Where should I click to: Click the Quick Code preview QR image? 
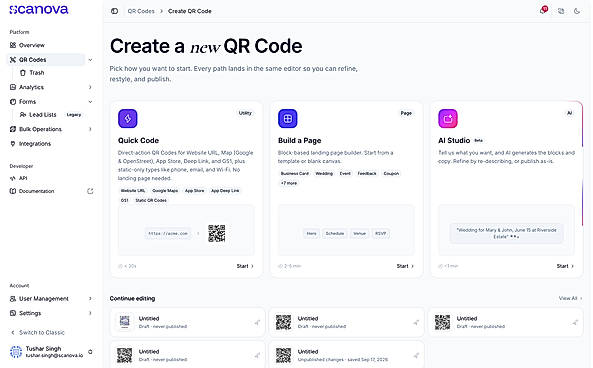pyautogui.click(x=217, y=233)
